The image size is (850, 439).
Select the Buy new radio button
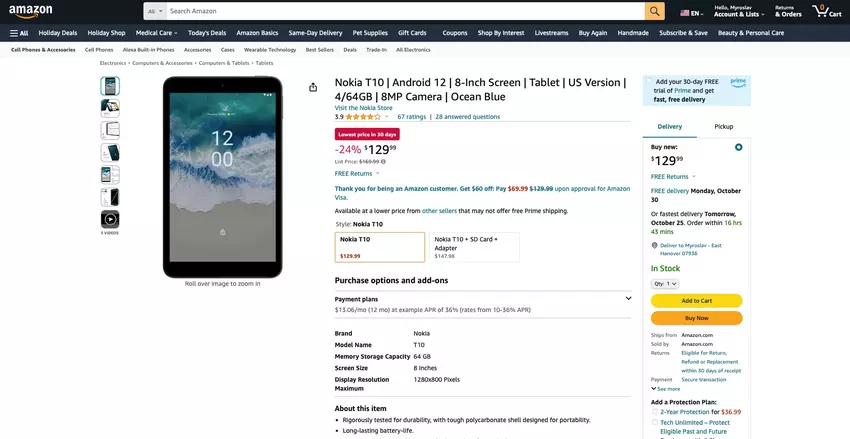(738, 147)
